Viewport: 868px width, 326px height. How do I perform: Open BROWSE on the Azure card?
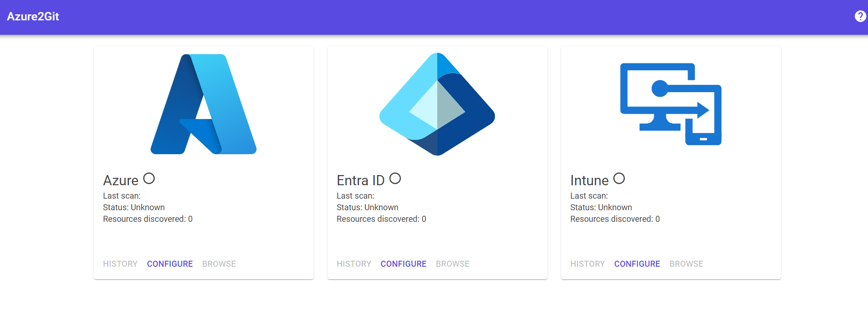tap(219, 264)
